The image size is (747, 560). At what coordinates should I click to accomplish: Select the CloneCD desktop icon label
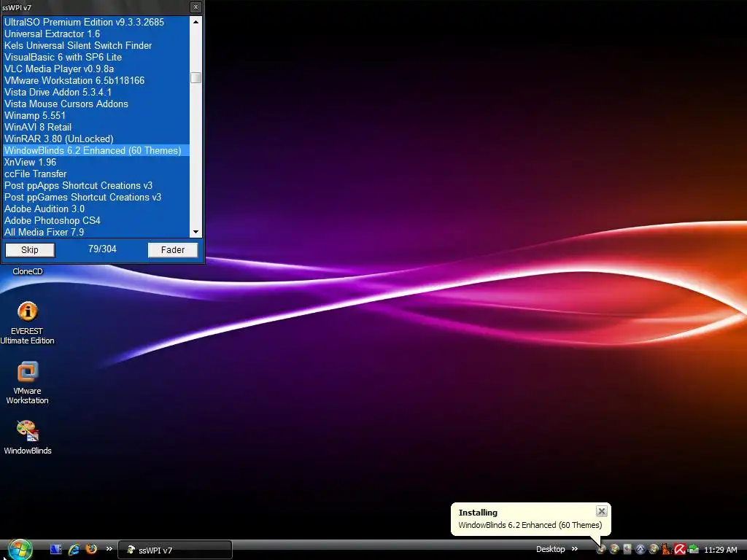[x=27, y=271]
